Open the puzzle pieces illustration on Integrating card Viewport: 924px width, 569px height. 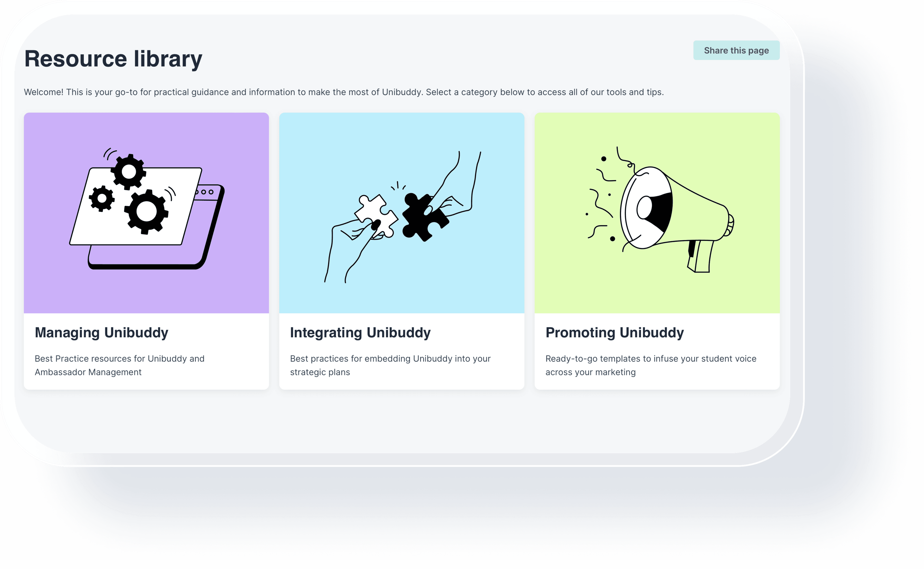tap(401, 213)
